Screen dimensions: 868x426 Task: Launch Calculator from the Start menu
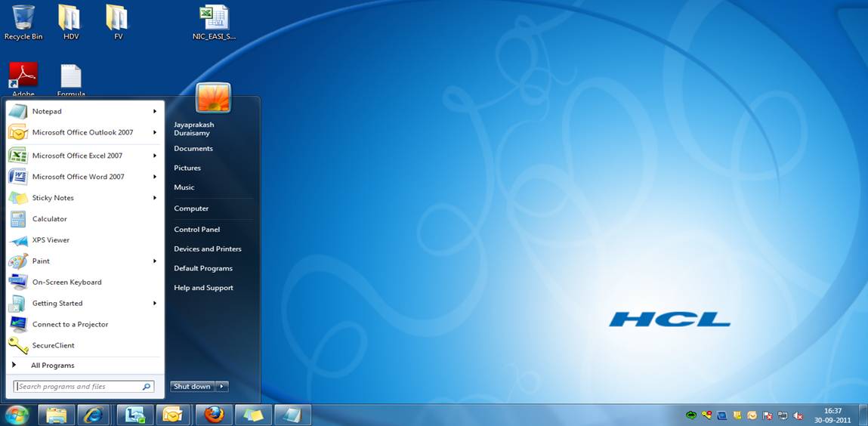tap(85, 219)
